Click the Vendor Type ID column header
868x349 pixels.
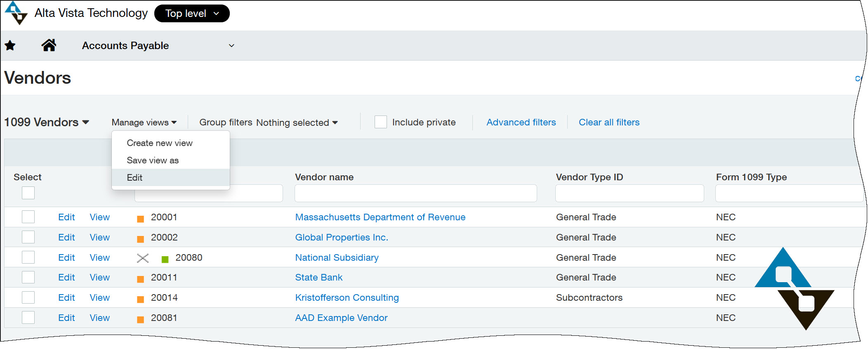(x=590, y=177)
